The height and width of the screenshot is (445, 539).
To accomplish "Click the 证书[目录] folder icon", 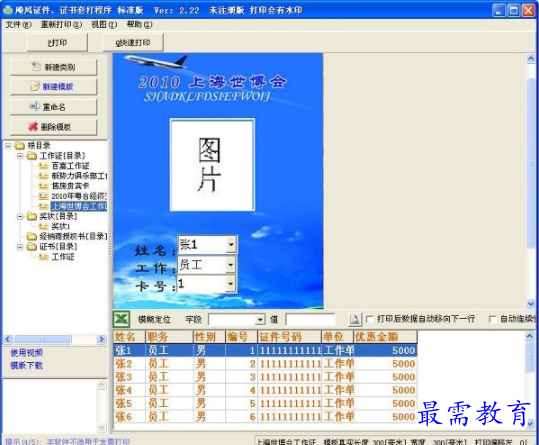I will (32, 247).
